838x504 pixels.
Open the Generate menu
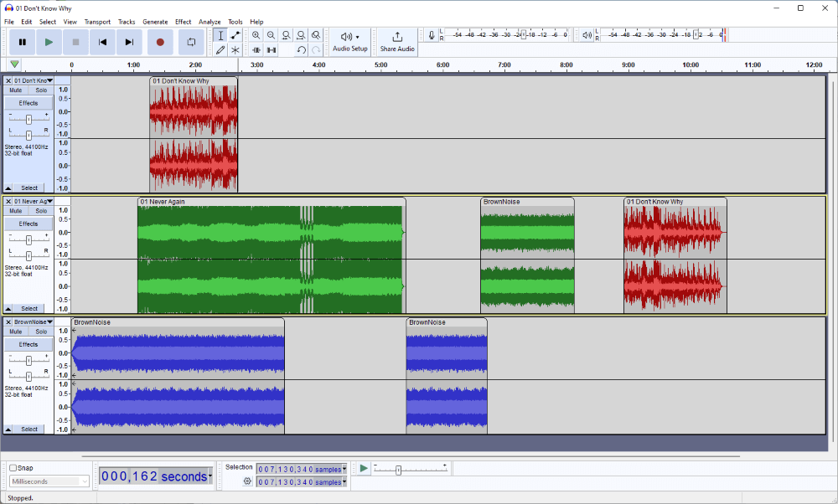[x=155, y=22]
